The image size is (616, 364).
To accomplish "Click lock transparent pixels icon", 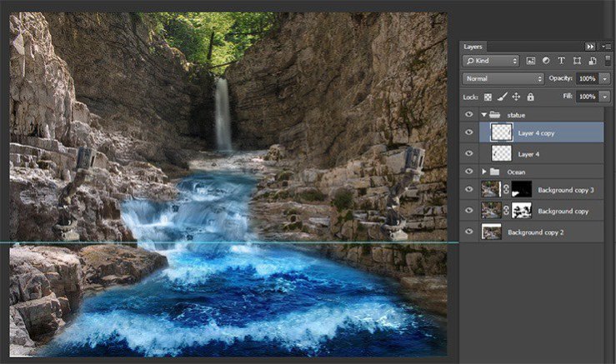I will coord(488,97).
